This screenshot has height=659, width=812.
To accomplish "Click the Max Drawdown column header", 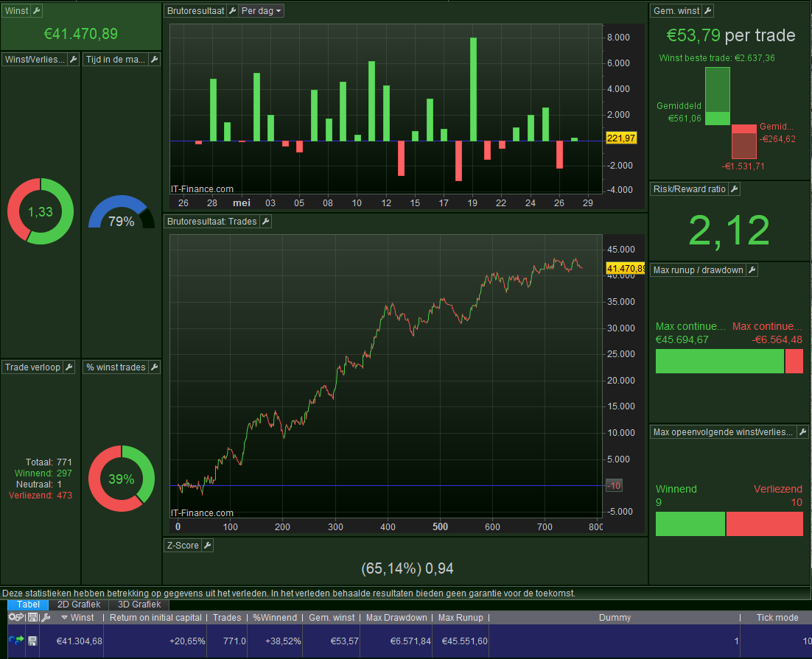I will coord(396,618).
